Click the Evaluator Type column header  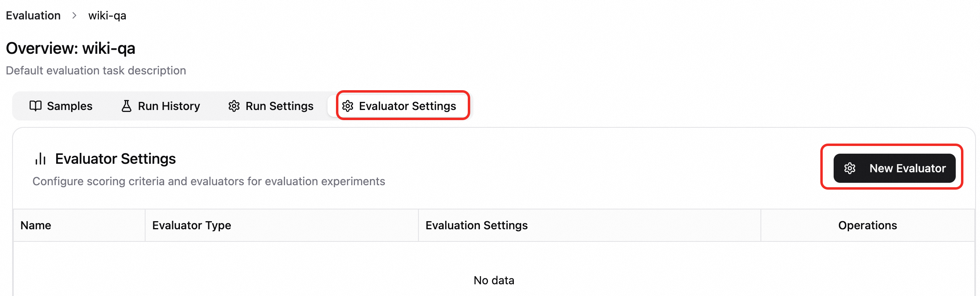[x=192, y=225]
